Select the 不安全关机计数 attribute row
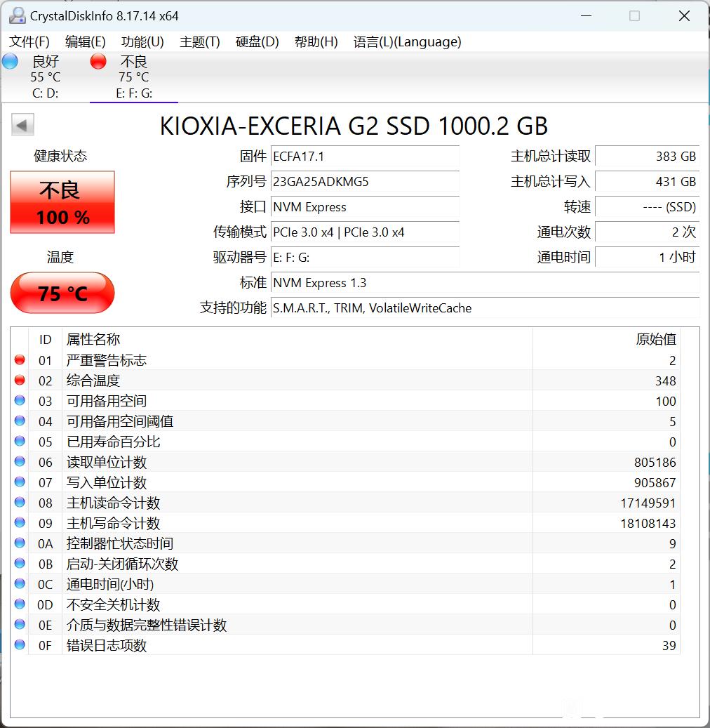Viewport: 710px width, 728px height. pyautogui.click(x=345, y=604)
